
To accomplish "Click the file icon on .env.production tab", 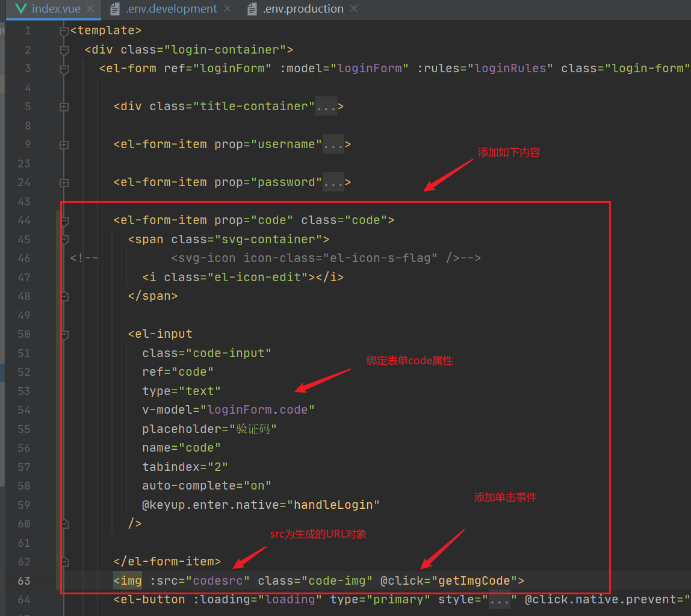I will tap(252, 9).
